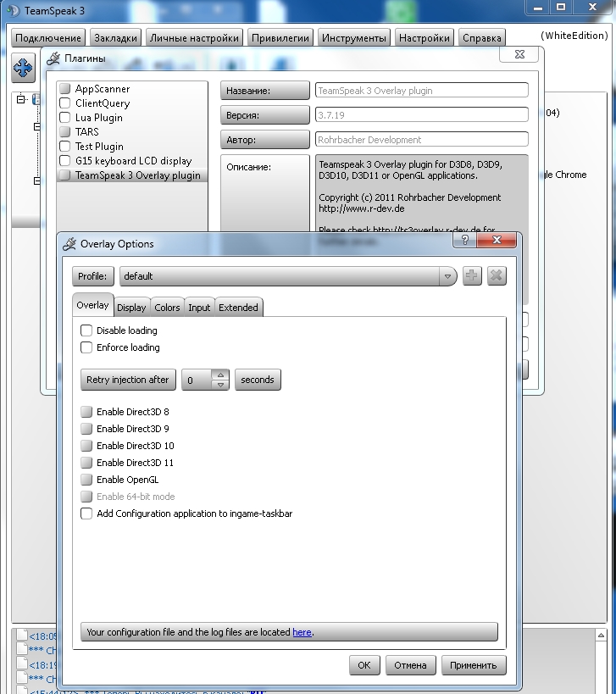
Task: Toggle the TARS plugin checkbox
Action: [65, 132]
